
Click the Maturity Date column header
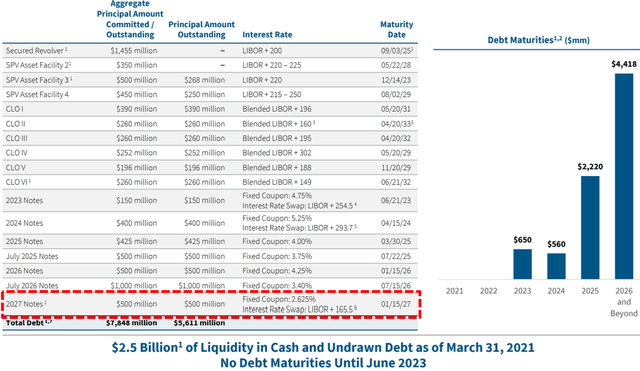397,29
